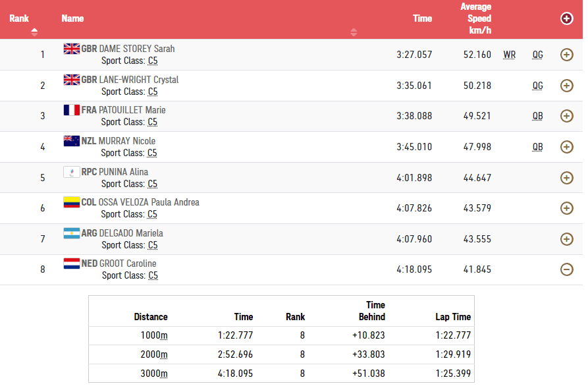Sort results by Rank column

(34, 32)
